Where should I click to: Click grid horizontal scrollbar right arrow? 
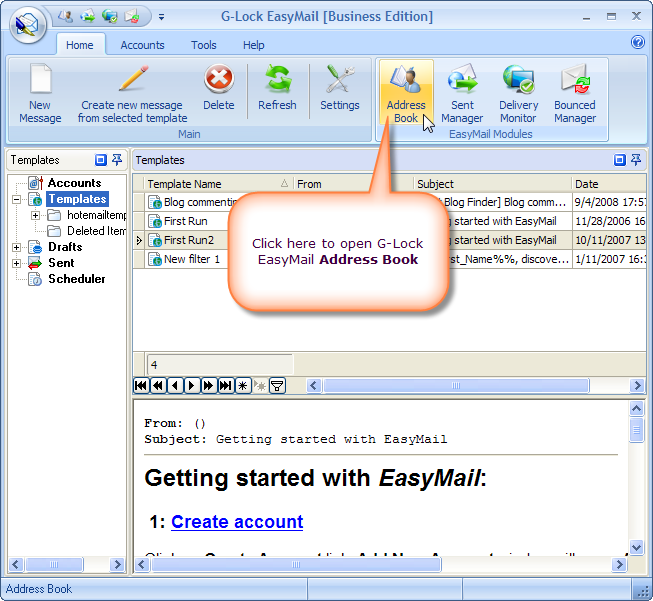(x=637, y=386)
